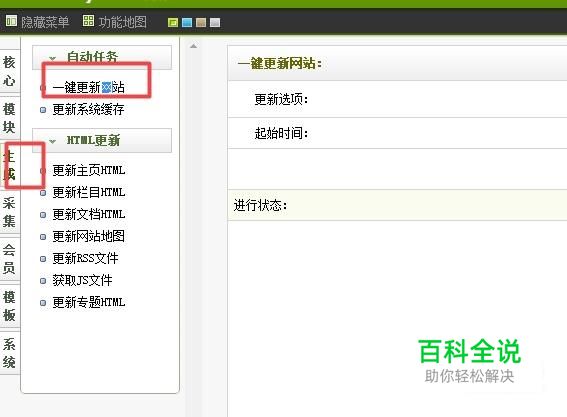This screenshot has height=417, width=567.
Task: Select the tan theme swatch
Action: 201,23
